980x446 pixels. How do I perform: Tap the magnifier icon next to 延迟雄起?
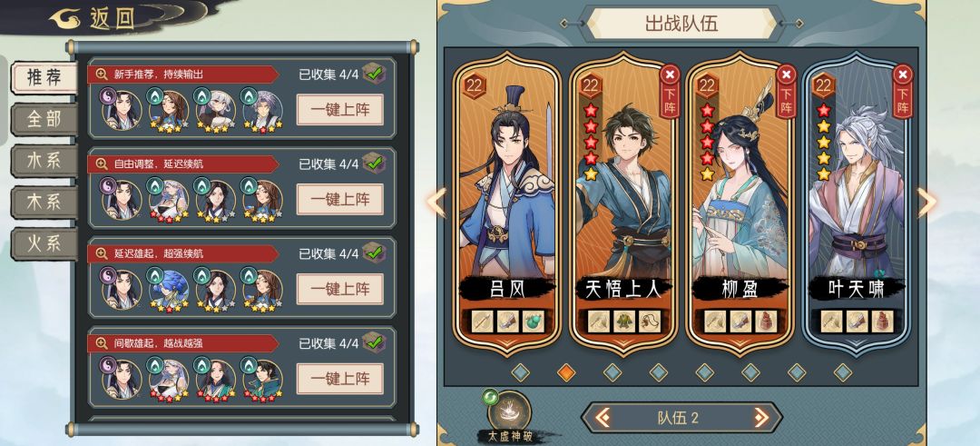point(102,253)
